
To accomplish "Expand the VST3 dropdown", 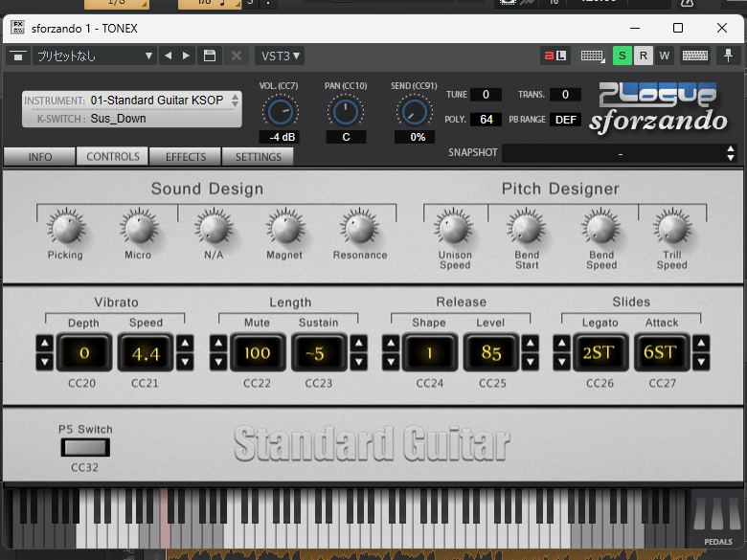I will coord(281,56).
